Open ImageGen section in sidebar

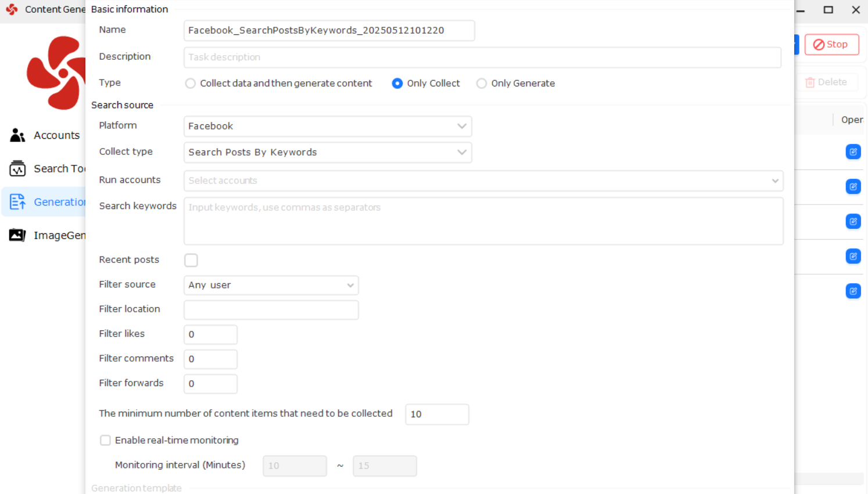(44, 235)
